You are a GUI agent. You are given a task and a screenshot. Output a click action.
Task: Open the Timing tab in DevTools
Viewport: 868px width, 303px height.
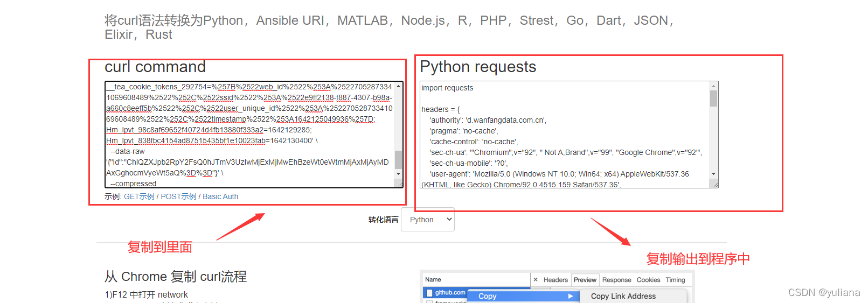click(675, 280)
